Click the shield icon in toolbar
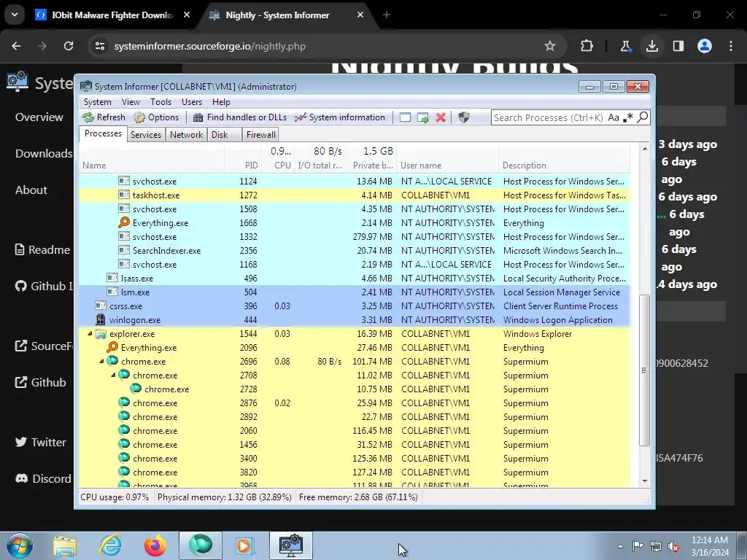 pos(463,117)
